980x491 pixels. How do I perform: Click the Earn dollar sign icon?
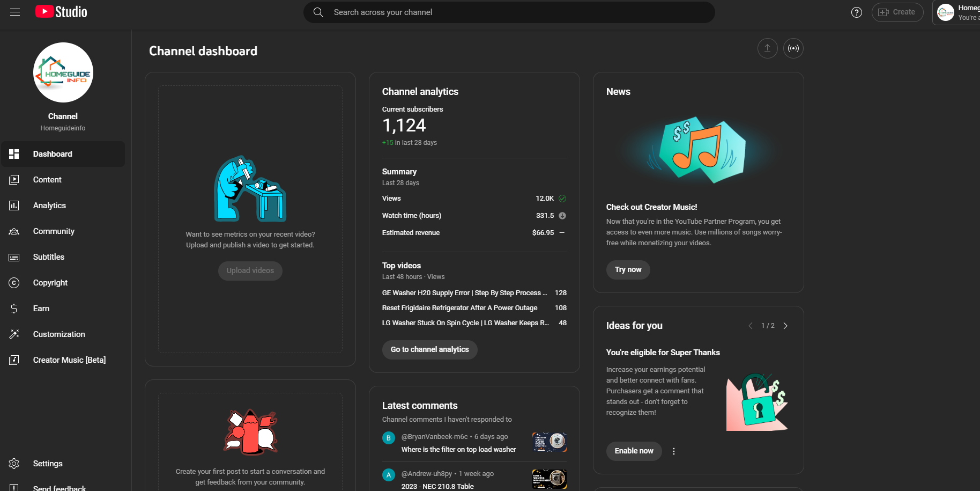[14, 309]
